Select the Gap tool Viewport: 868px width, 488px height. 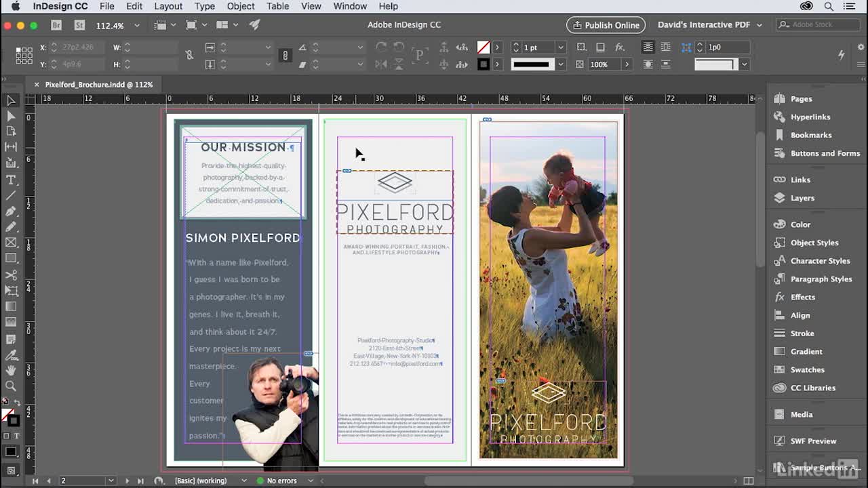click(11, 147)
